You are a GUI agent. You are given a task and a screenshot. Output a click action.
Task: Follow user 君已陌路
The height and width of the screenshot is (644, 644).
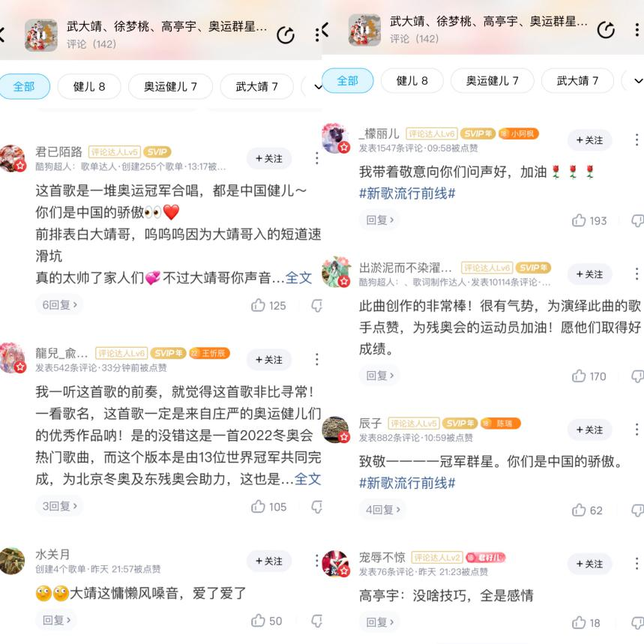point(269,158)
